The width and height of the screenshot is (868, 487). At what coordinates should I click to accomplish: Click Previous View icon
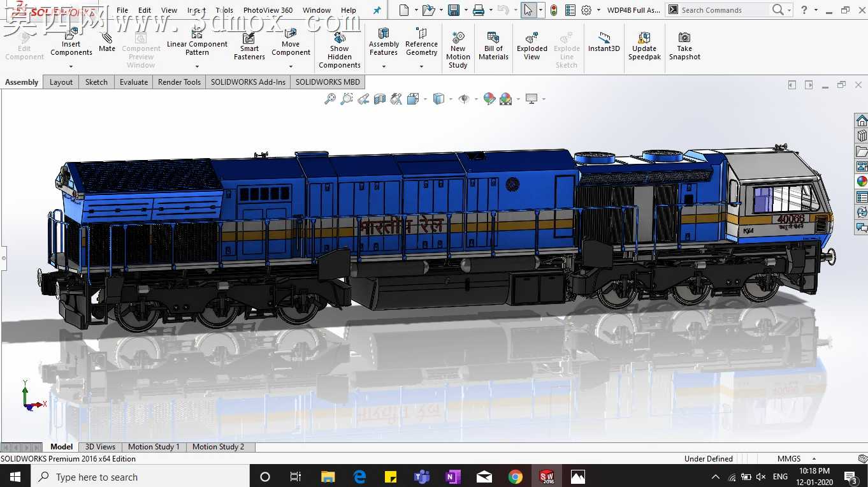(363, 99)
